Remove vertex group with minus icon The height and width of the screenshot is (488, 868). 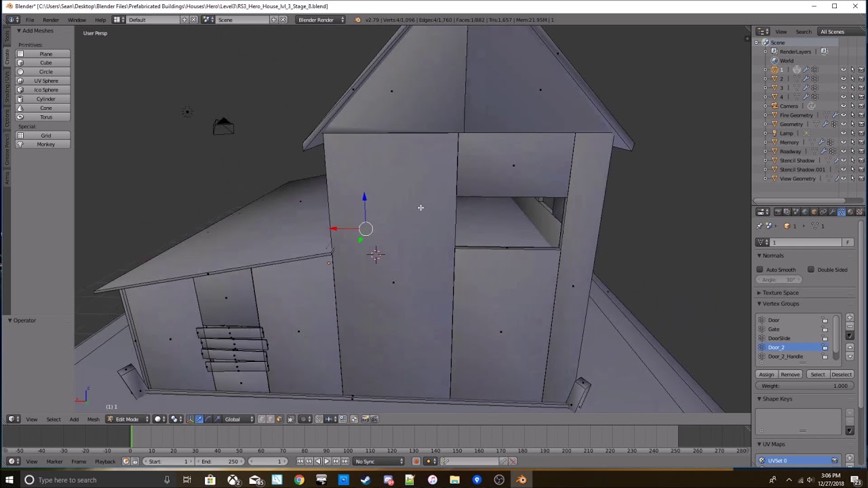click(x=850, y=326)
